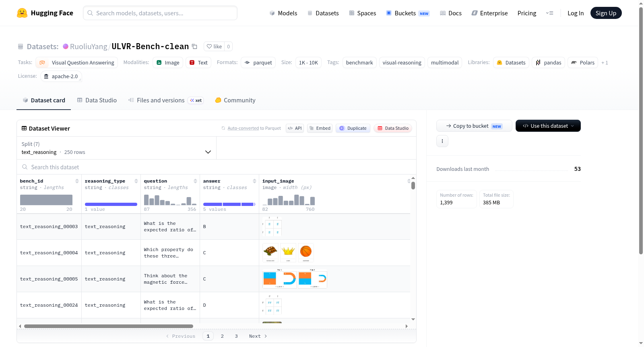Click the Embed button
Image resolution: width=644 pixels, height=347 pixels.
click(320, 128)
